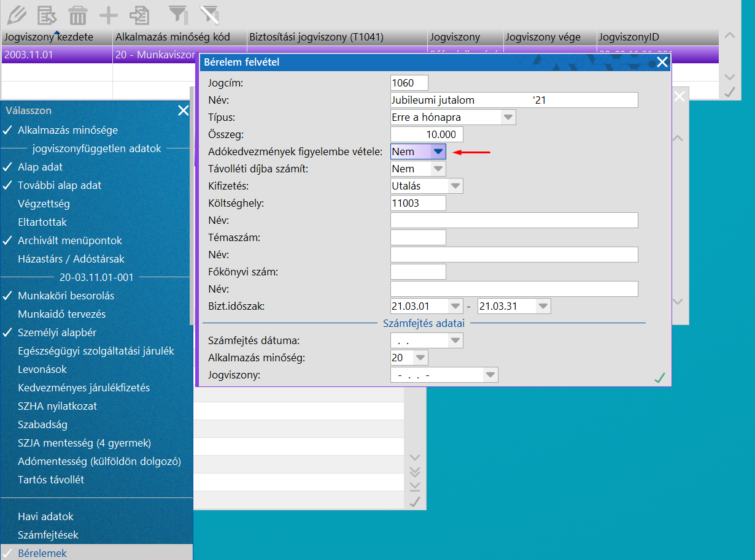Toggle the Munkaköri besorolás checked item
Screen dimensions: 755x560
(x=66, y=296)
